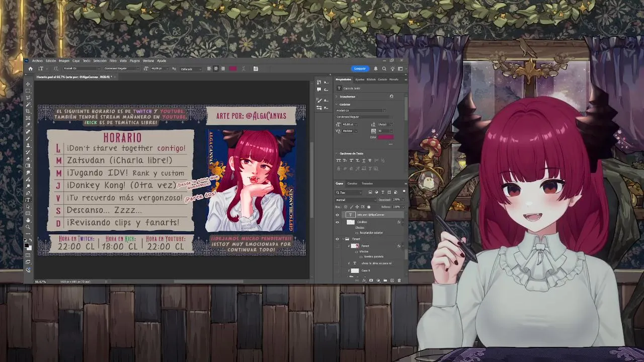Click text color swatch in options bar

pyautogui.click(x=233, y=69)
